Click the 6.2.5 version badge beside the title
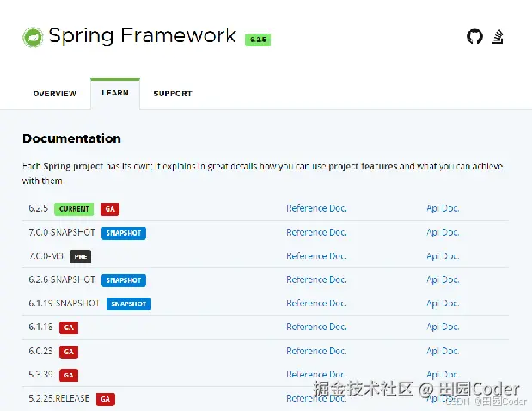This screenshot has width=532, height=411. pos(258,40)
